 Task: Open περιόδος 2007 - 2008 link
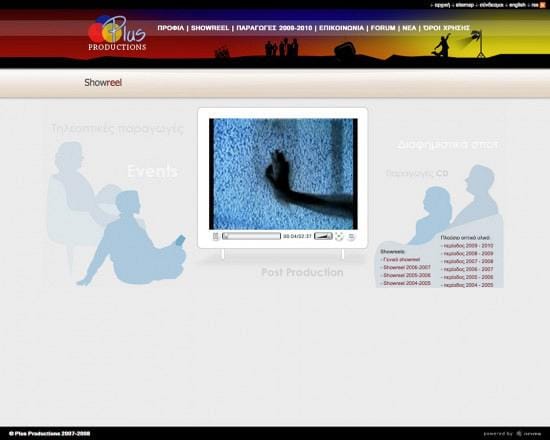click(x=468, y=261)
